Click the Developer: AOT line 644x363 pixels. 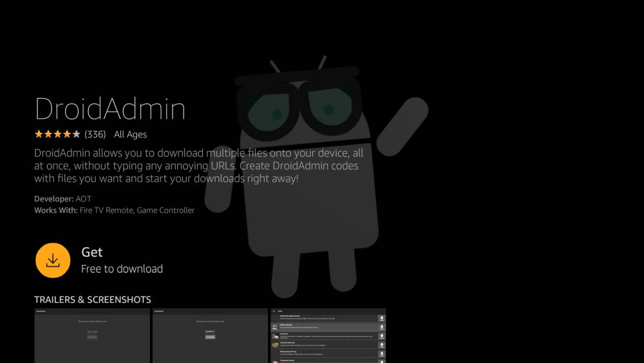[x=63, y=199]
